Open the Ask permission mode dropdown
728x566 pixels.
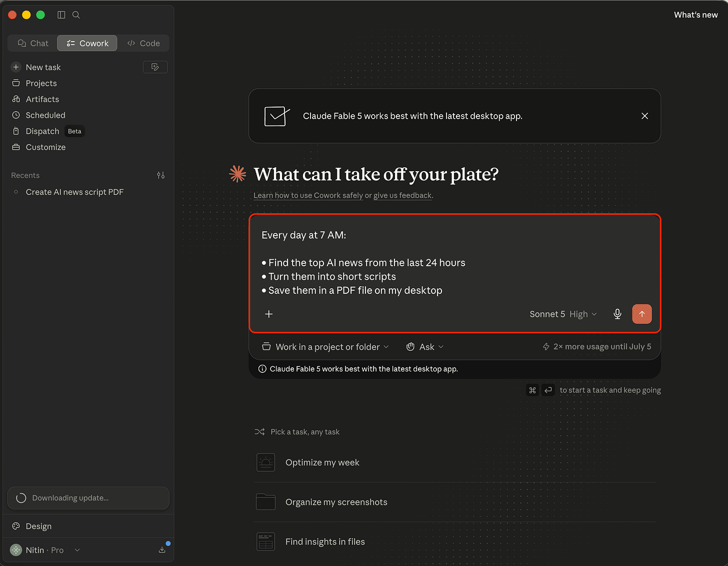424,347
